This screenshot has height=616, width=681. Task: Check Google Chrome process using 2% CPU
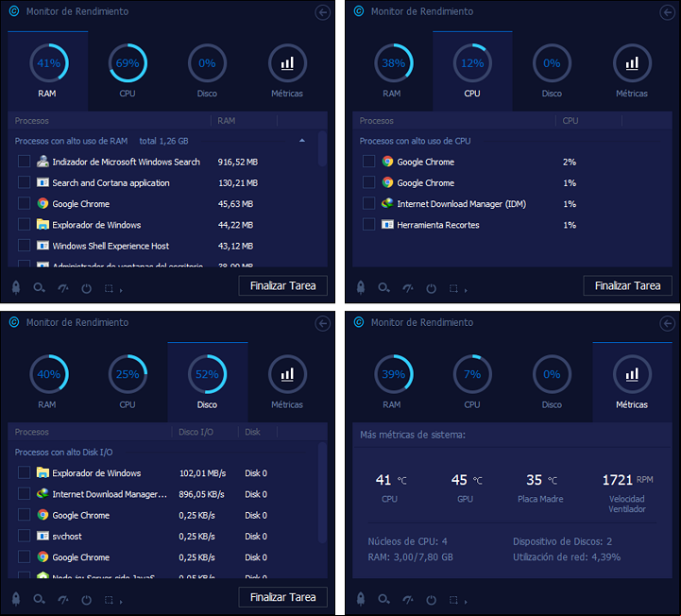(368, 162)
